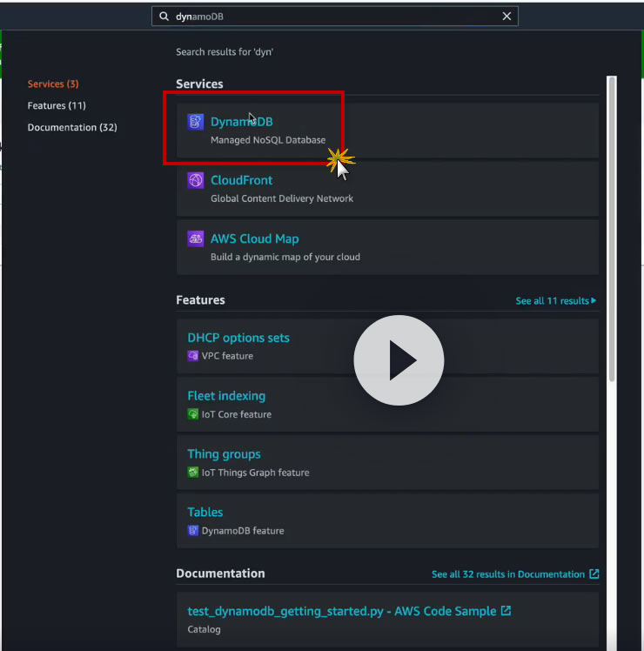Click the external link icon beside See all 32 results

[x=594, y=574]
